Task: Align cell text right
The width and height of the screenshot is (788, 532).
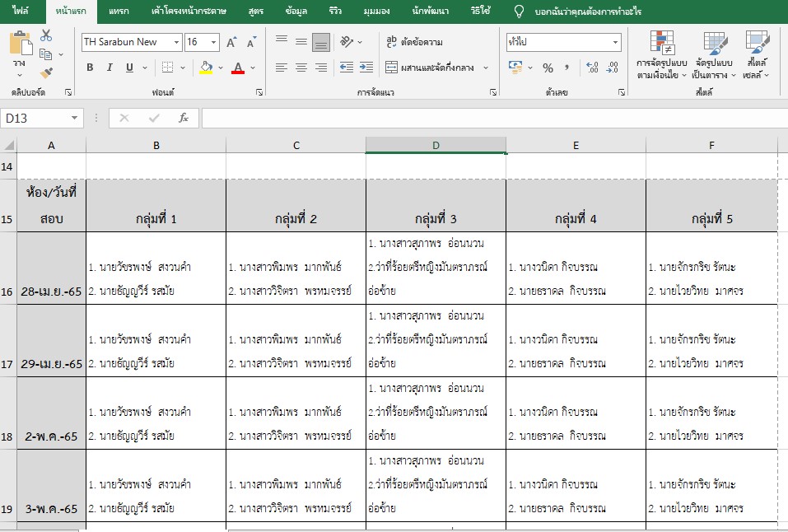Action: click(321, 68)
